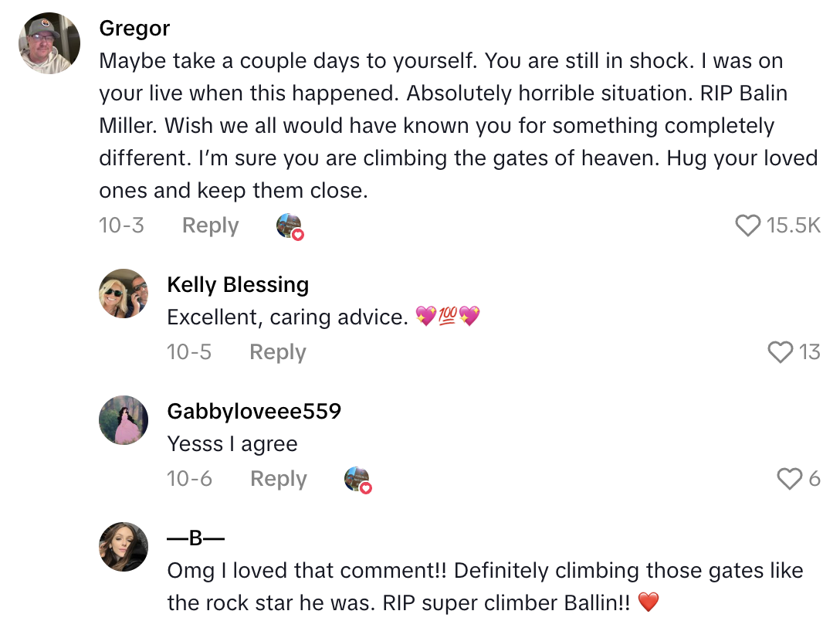Click Gabbyloveee559's pink dress profile picture
The image size is (840, 621).
coord(124,420)
